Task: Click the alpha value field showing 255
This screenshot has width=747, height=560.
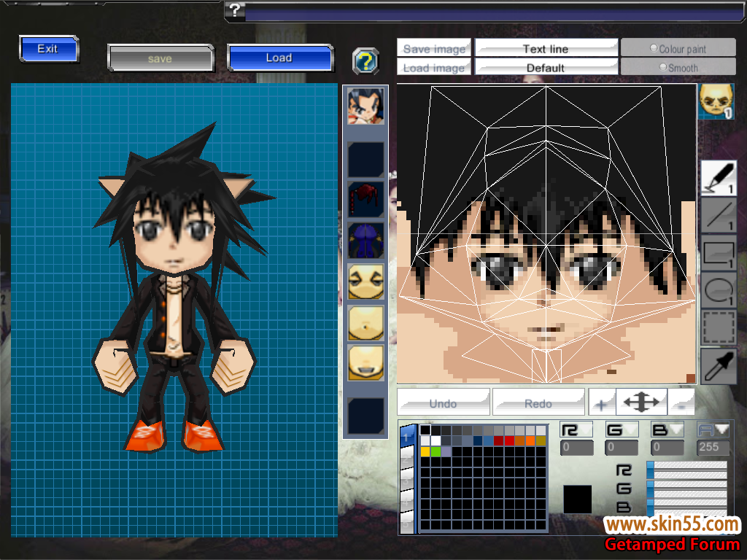Action: 713,447
